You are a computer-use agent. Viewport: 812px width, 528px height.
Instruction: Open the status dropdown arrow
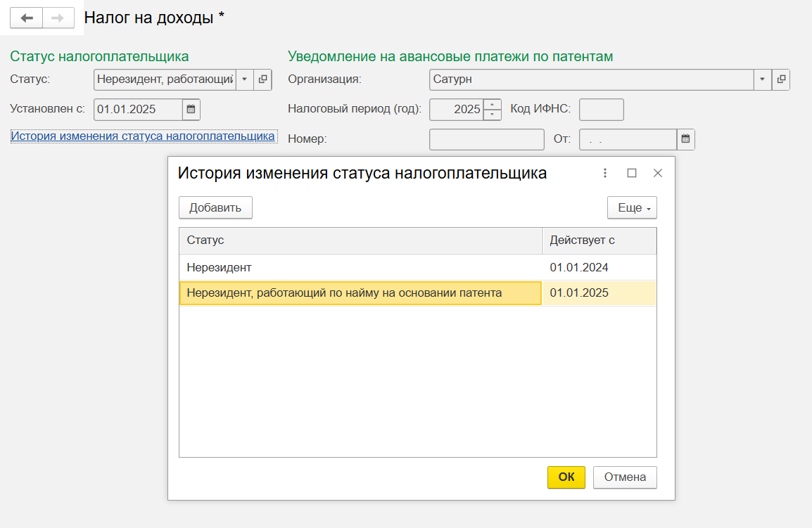click(x=244, y=79)
